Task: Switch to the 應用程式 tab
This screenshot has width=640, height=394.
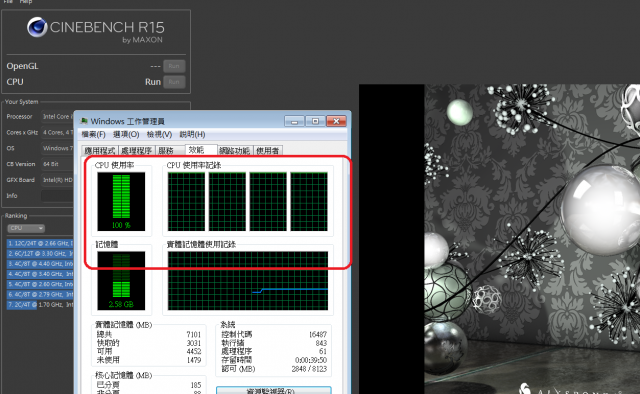Action: [x=100, y=151]
